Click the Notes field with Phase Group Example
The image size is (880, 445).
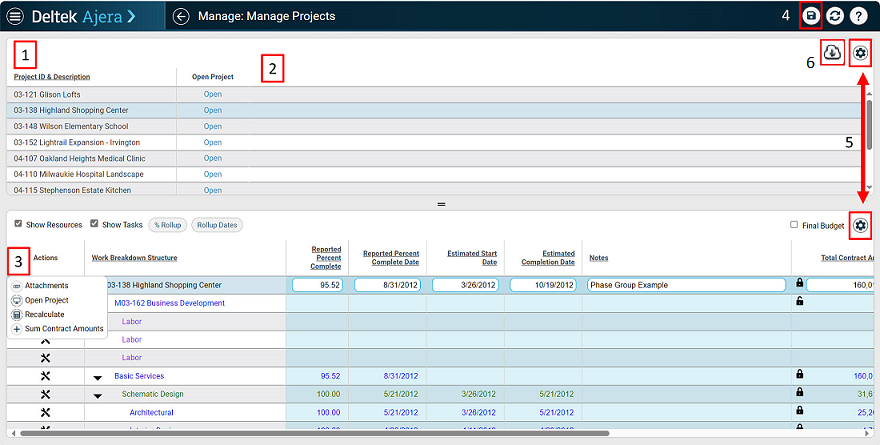685,285
